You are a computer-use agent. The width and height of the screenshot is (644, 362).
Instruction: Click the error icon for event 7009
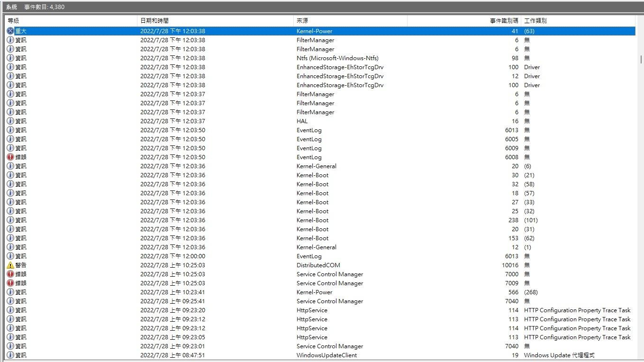tap(10, 283)
